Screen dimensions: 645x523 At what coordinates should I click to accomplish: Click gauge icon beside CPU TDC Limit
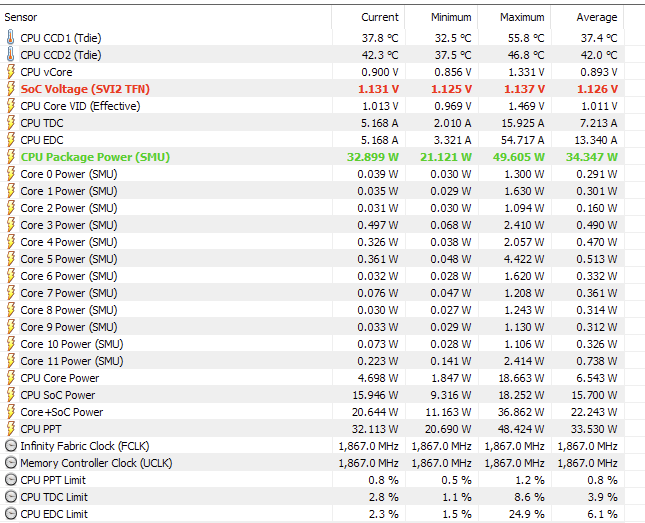[11, 497]
